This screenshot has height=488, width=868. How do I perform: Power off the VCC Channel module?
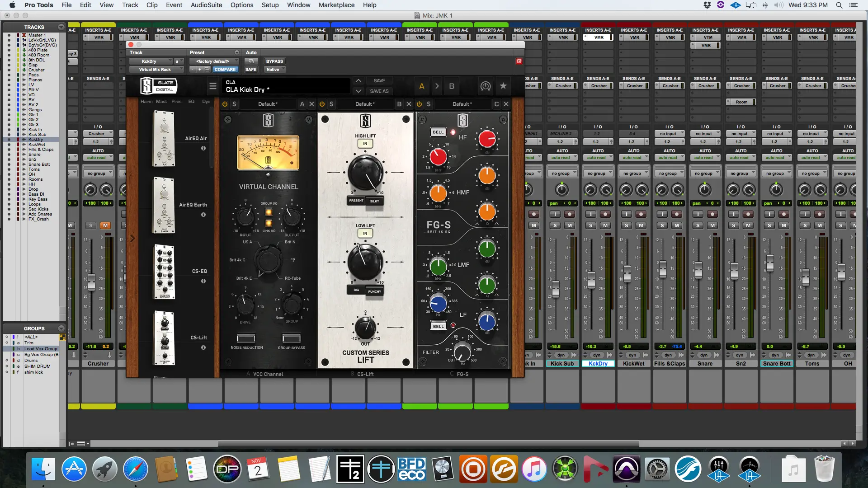point(225,104)
